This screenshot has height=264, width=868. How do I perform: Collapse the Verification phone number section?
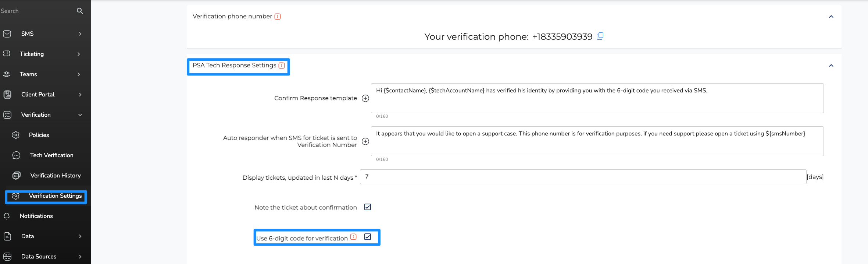pyautogui.click(x=831, y=17)
